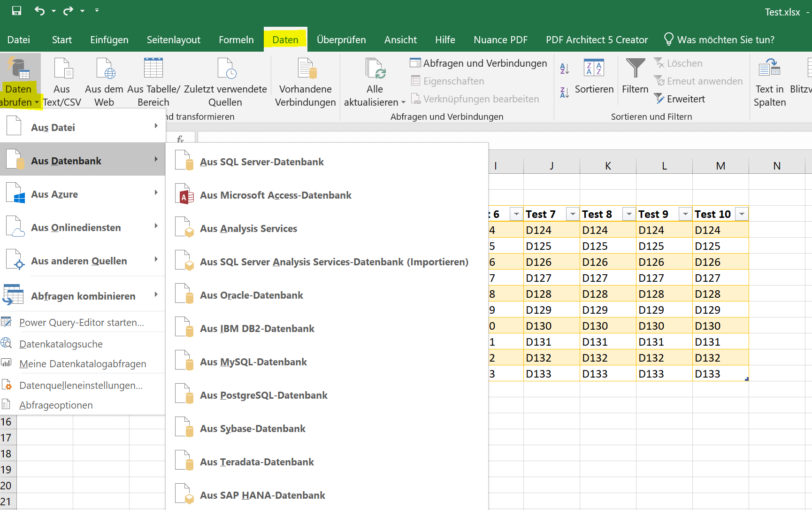
Task: Choose Aus IBM DB2-Datenbank
Action: (x=327, y=328)
